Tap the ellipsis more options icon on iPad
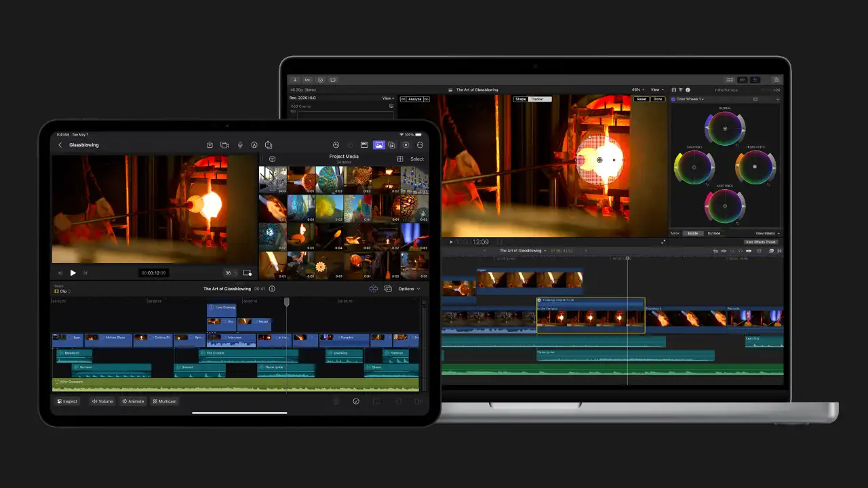The image size is (868, 488). 420,145
